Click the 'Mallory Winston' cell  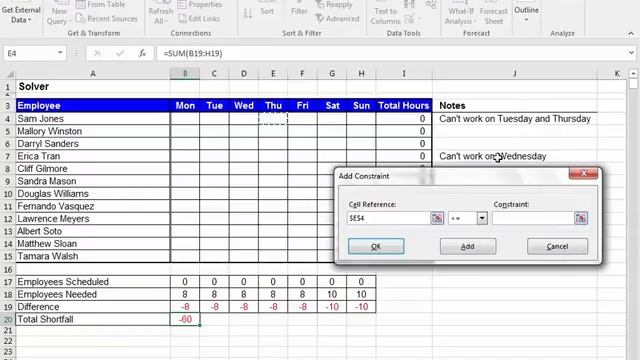(93, 131)
